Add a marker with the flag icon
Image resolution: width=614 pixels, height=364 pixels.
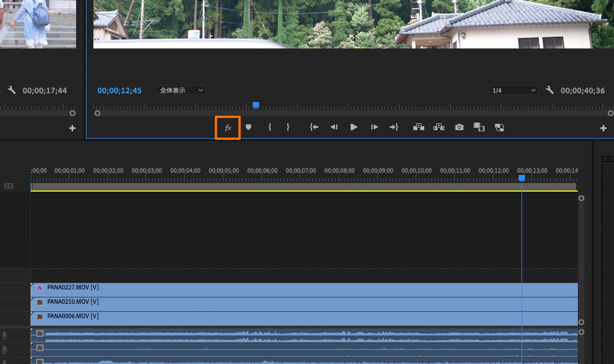click(249, 127)
